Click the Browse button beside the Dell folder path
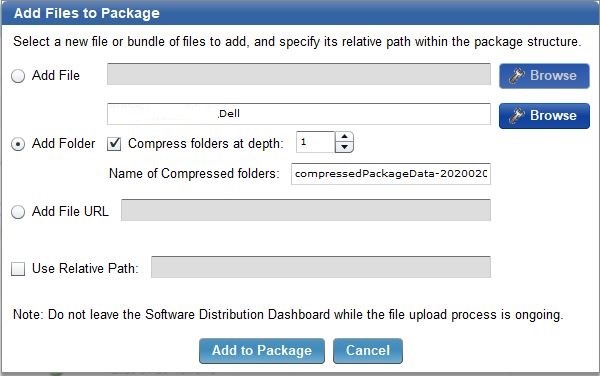600x376 pixels. coord(544,116)
